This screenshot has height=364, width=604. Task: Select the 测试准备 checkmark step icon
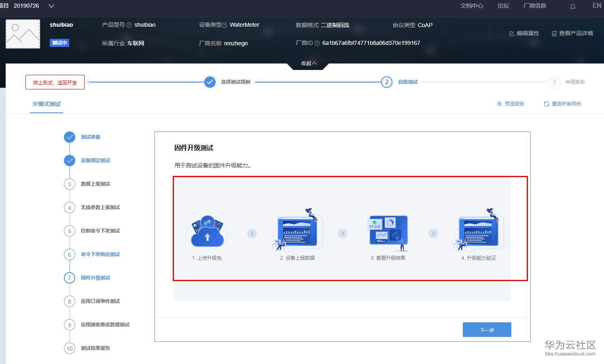(x=70, y=137)
